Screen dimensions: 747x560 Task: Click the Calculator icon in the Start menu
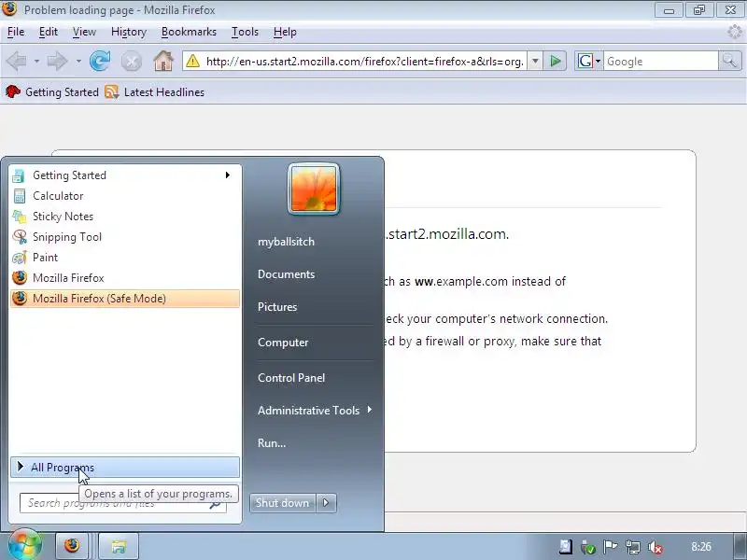click(x=20, y=196)
